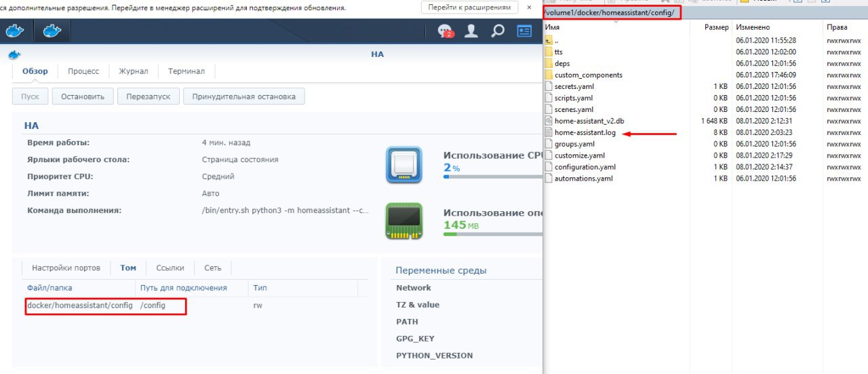This screenshot has width=868, height=374.
Task: Click the 'TZ & value' environment variable
Action: click(x=418, y=305)
